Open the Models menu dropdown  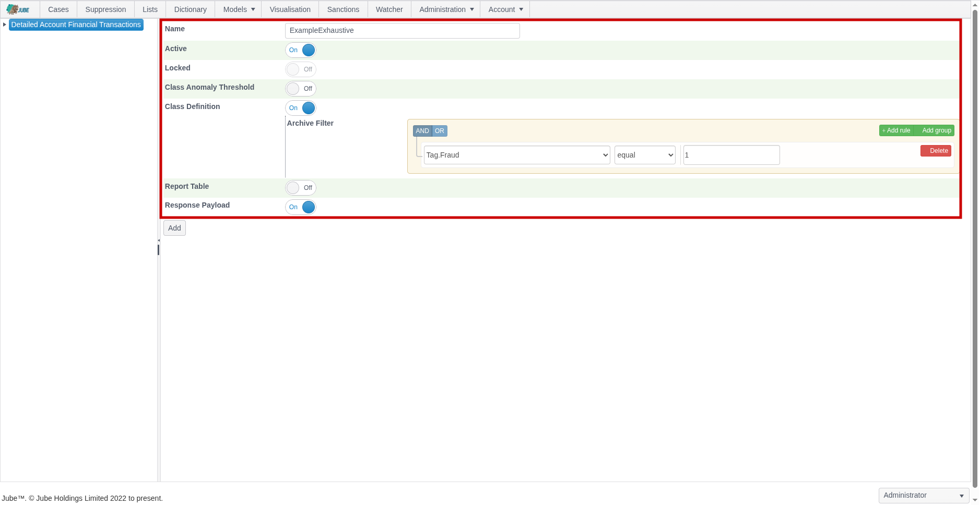click(x=239, y=9)
